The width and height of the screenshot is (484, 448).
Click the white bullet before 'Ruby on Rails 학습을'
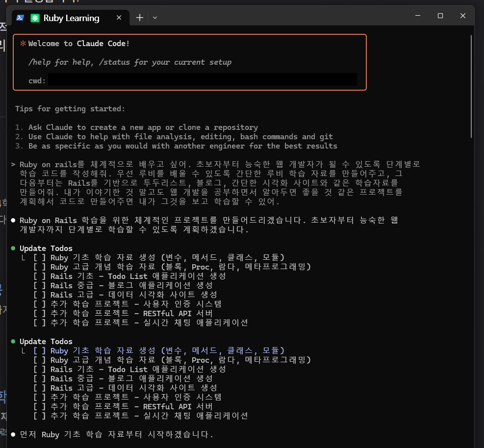point(13,220)
